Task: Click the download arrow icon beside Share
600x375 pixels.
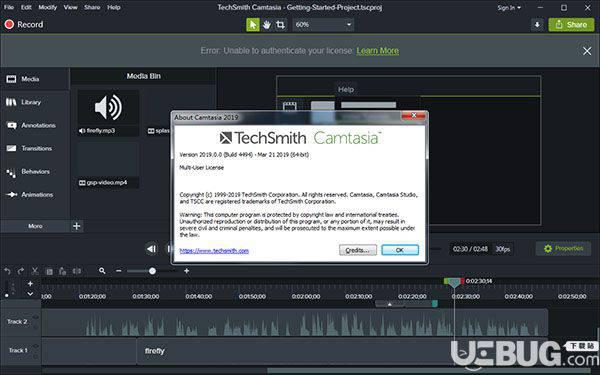Action: (537, 24)
